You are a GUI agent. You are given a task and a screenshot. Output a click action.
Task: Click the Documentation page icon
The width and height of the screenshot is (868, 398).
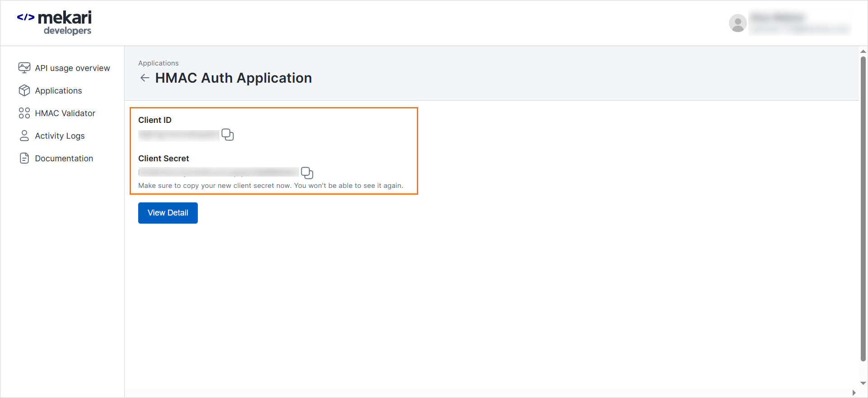click(24, 158)
